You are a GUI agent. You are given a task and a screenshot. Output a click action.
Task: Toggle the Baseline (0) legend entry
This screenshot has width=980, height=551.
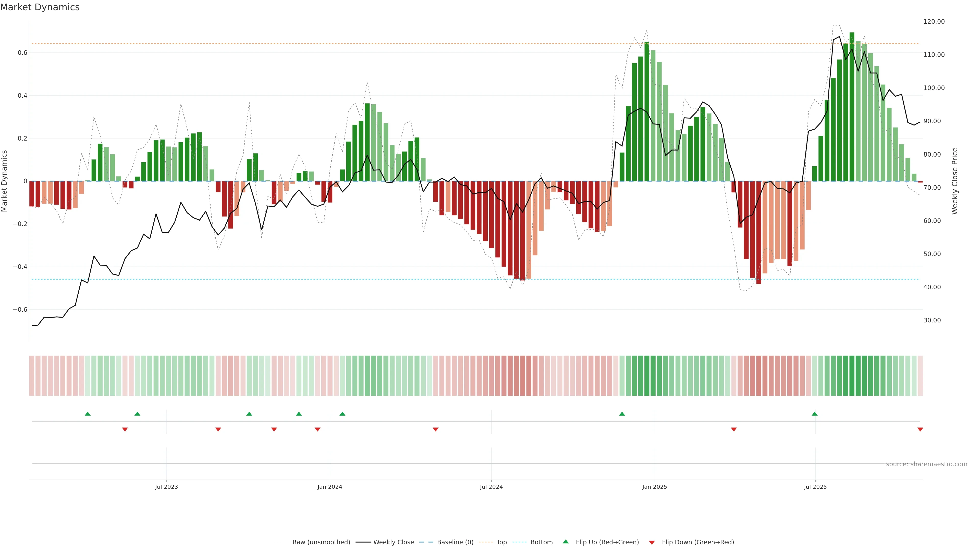click(x=455, y=542)
